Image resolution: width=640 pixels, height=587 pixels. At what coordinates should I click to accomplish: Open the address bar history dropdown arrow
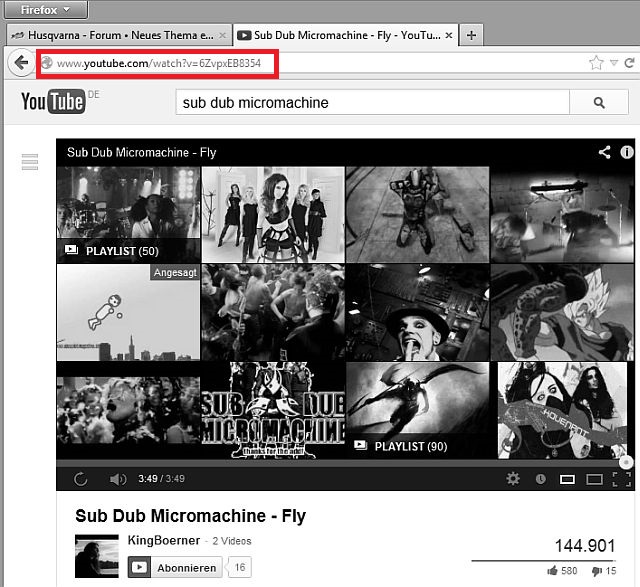click(613, 63)
